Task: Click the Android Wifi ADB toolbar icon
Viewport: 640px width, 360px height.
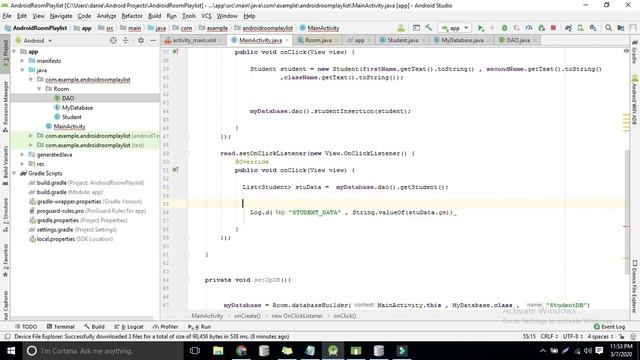Action: pyautogui.click(x=401, y=28)
